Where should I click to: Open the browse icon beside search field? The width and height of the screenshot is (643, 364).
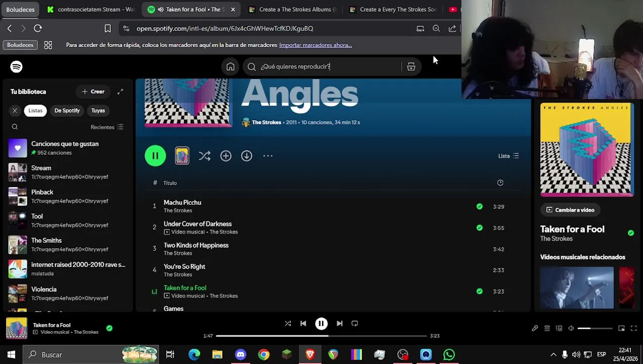point(411,67)
